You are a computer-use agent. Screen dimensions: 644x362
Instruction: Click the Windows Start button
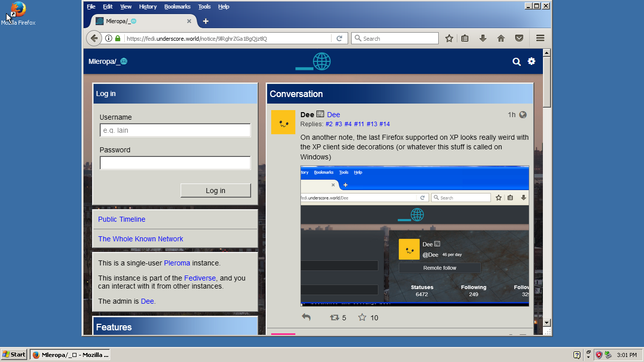click(x=14, y=354)
